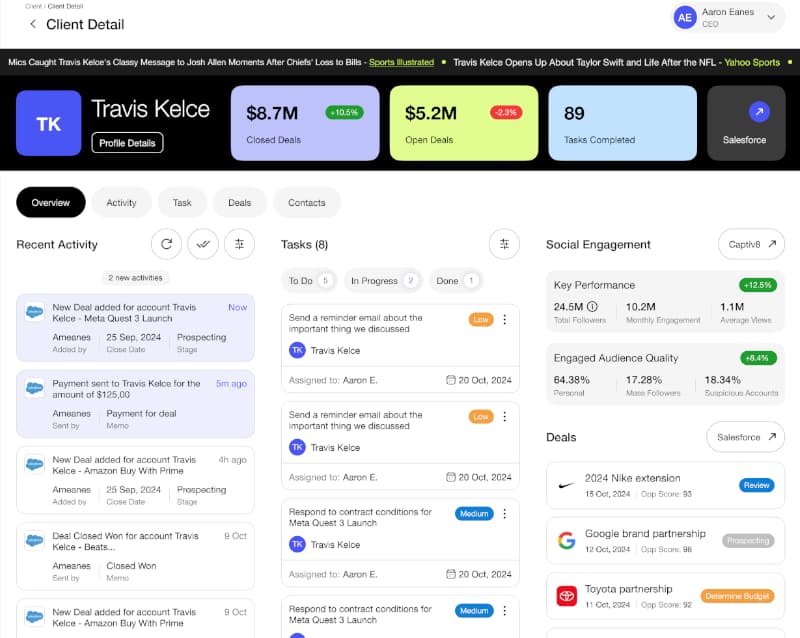This screenshot has width=800, height=638.
Task: Open the Sports Illustrated news link
Action: pyautogui.click(x=401, y=62)
